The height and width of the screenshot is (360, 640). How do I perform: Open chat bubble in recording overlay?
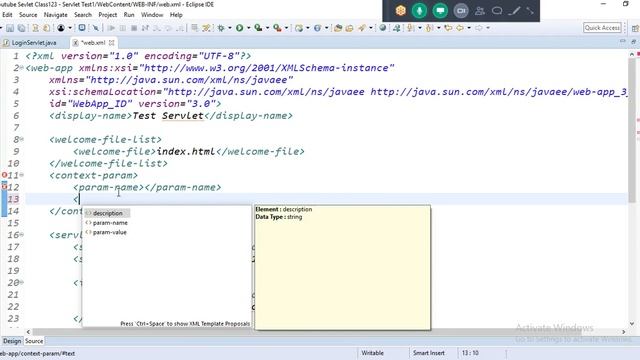(x=497, y=11)
